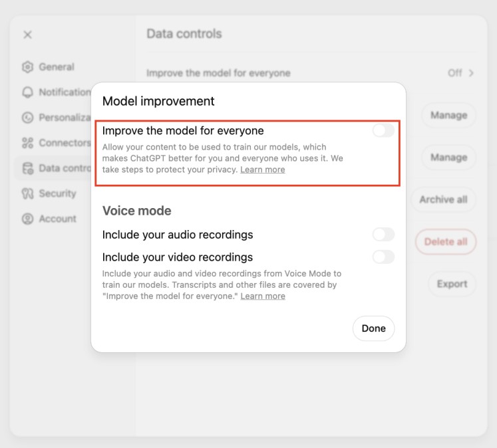Screen dimensions: 497x448
Task: Click the Archive all button
Action: tap(443, 199)
